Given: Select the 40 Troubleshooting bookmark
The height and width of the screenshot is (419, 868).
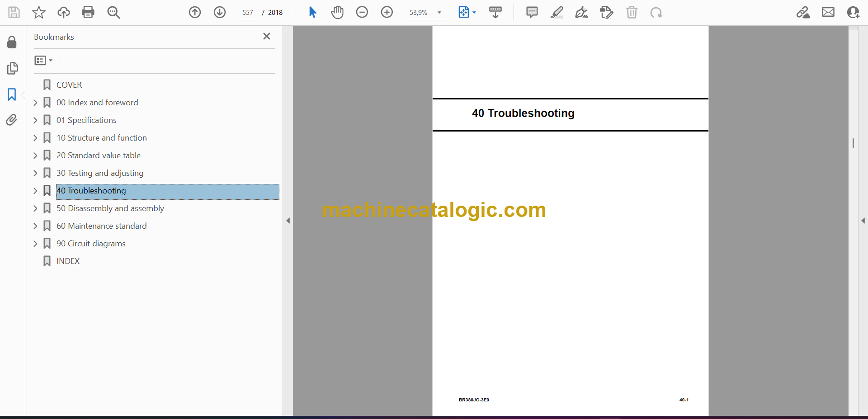Looking at the screenshot, I should click(167, 191).
